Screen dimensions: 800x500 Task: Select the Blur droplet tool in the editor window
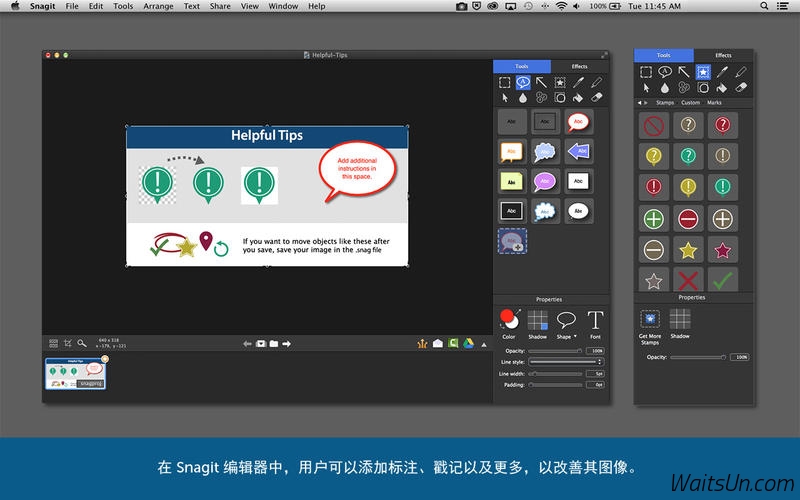pyautogui.click(x=523, y=97)
